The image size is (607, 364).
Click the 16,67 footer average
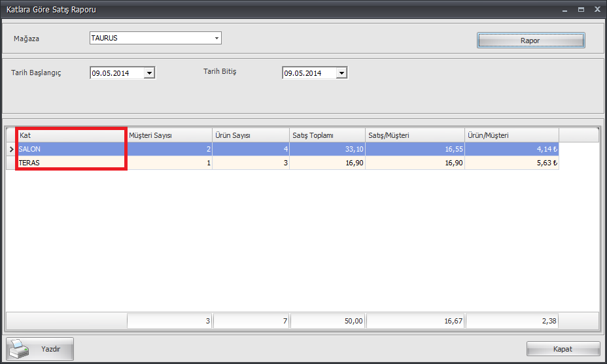[415, 321]
